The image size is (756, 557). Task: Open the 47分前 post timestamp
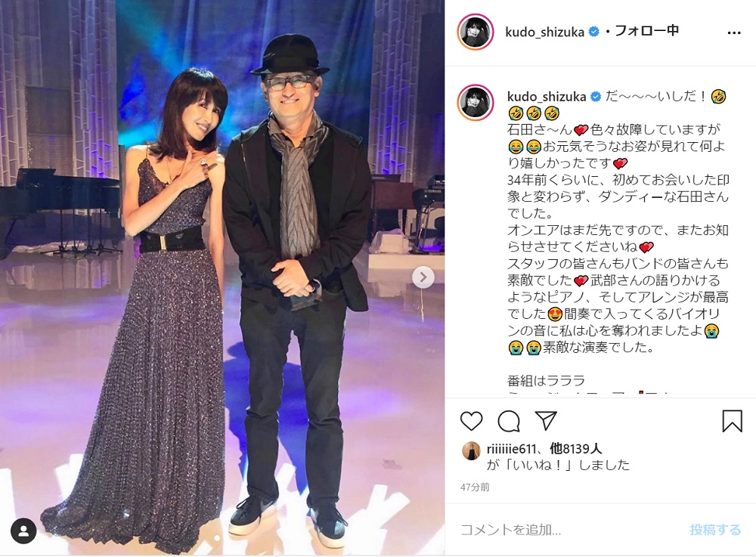[475, 487]
